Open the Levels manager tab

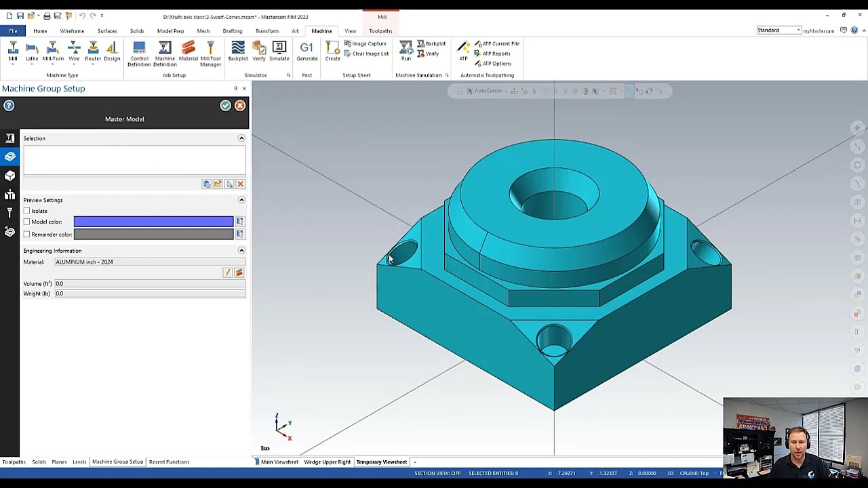(79, 462)
